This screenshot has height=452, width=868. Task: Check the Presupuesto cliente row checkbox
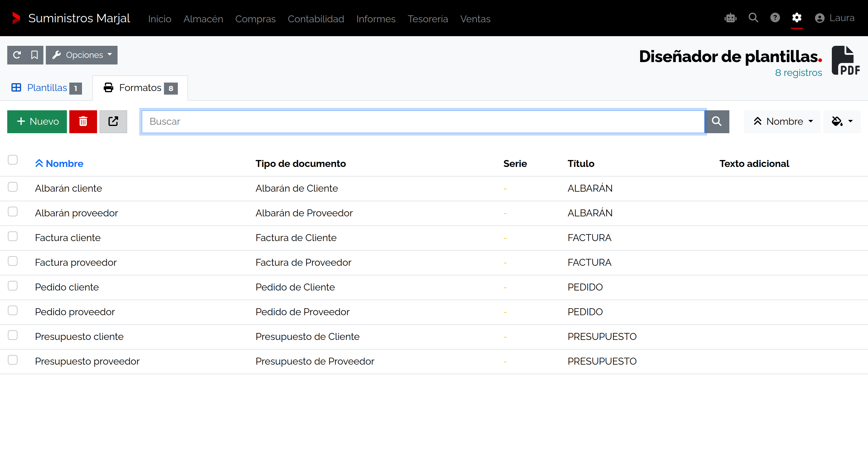click(13, 335)
